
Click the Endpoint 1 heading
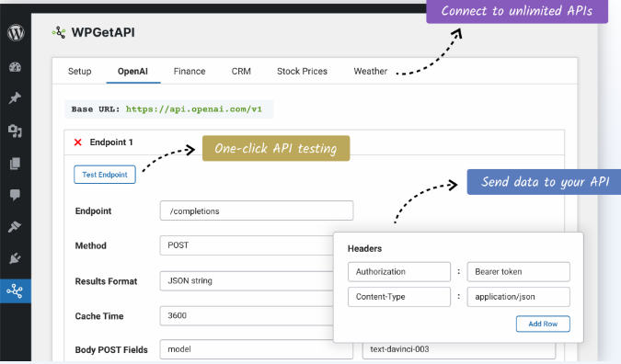(x=111, y=142)
